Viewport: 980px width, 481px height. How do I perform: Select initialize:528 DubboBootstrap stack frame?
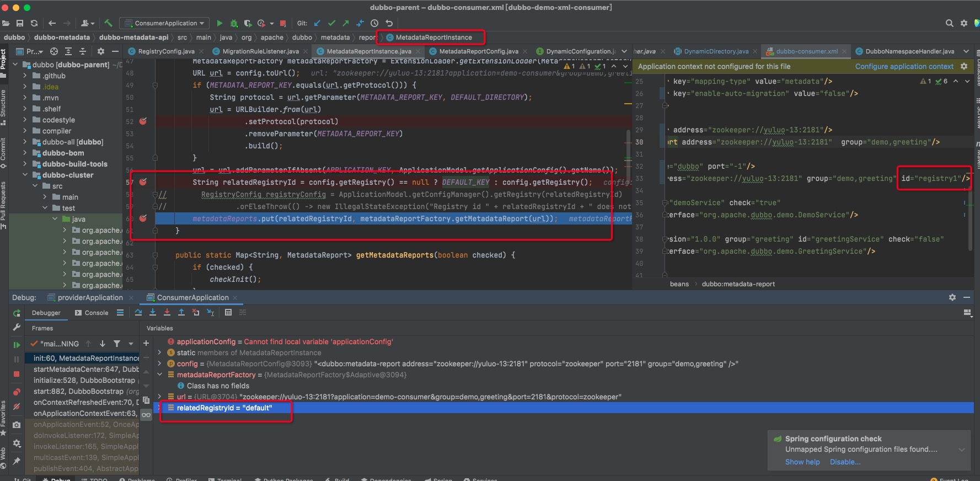pyautogui.click(x=86, y=380)
